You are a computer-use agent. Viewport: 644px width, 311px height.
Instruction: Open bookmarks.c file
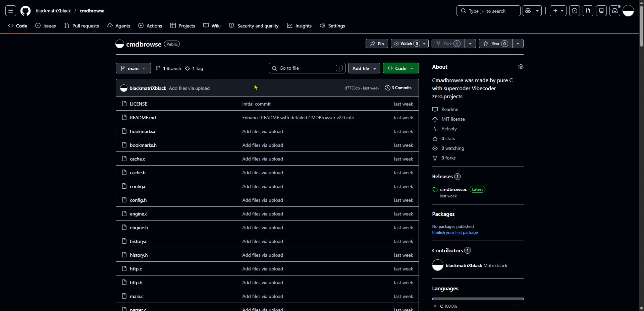tap(143, 131)
